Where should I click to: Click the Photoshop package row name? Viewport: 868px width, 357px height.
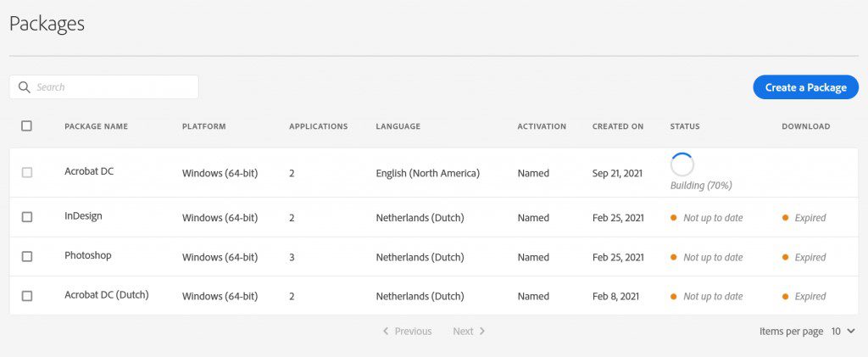tap(87, 255)
